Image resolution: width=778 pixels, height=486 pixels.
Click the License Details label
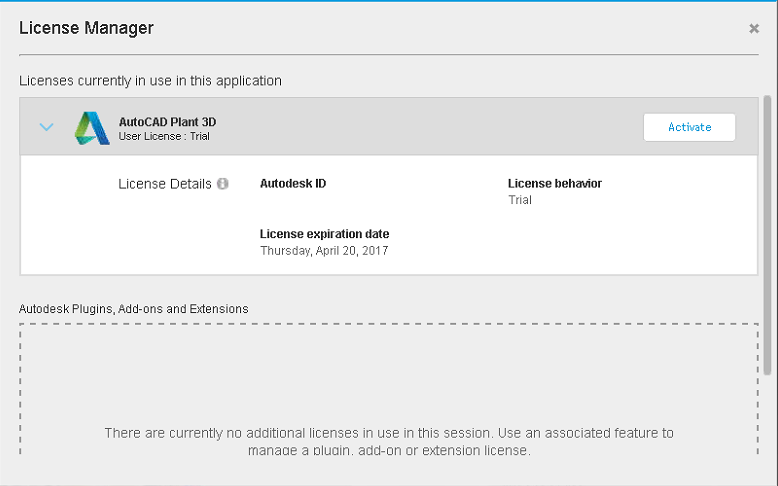(164, 184)
